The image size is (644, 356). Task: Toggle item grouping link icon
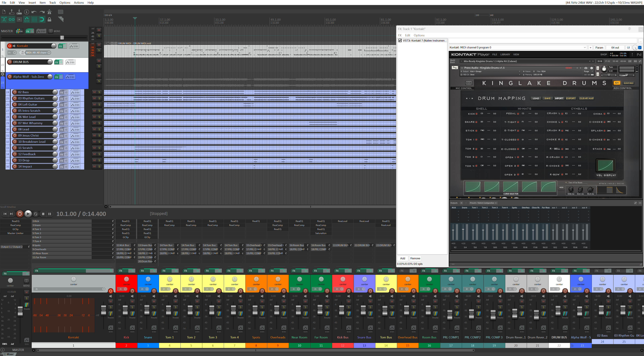click(12, 19)
